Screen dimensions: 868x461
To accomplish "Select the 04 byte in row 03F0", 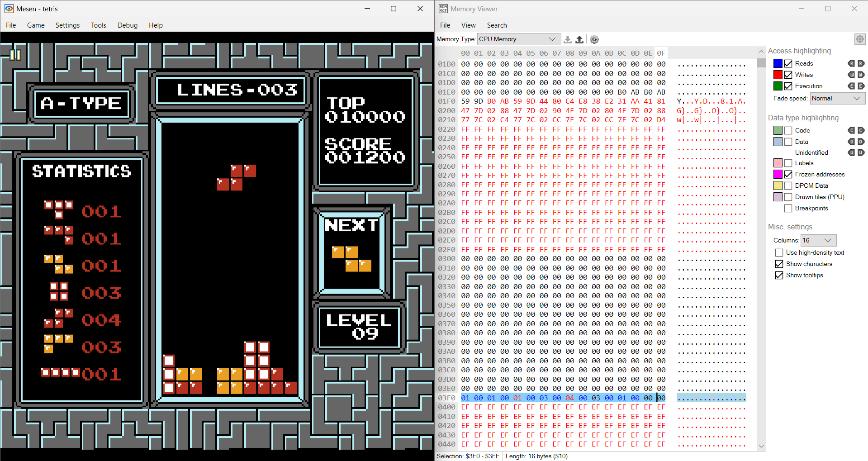I will [x=569, y=398].
